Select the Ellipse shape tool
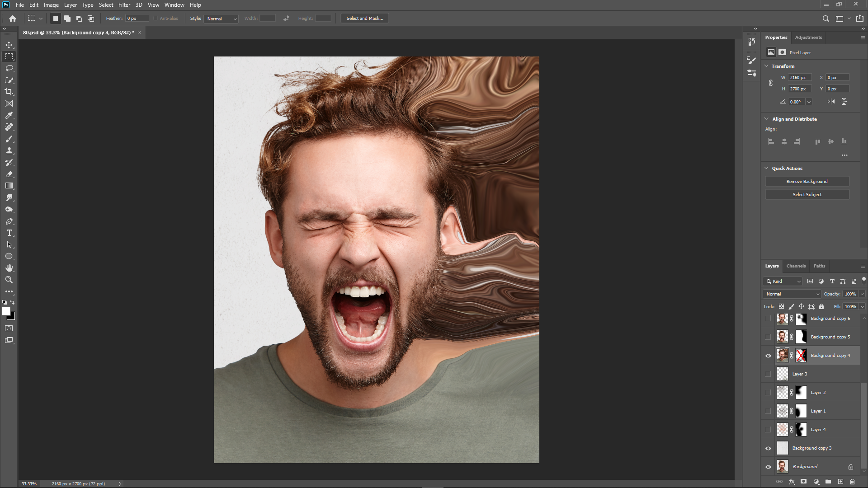Screen dimensions: 868x488 (9, 256)
